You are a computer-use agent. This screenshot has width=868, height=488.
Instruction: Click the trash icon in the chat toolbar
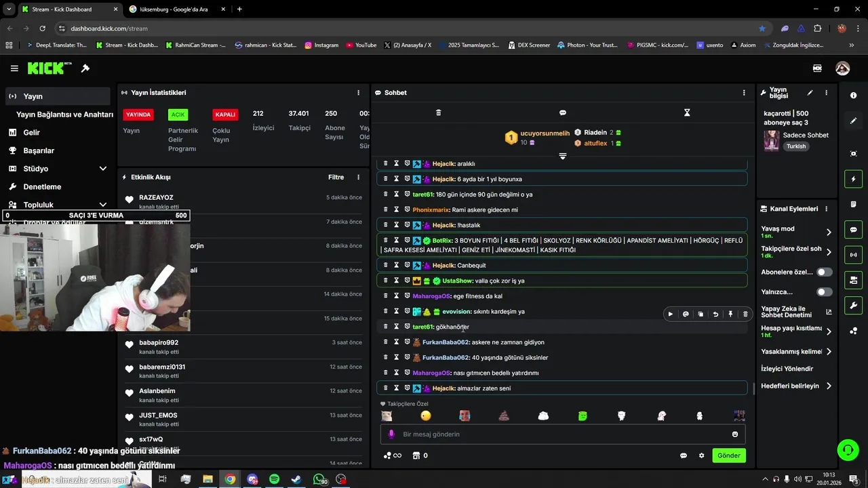coord(438,113)
